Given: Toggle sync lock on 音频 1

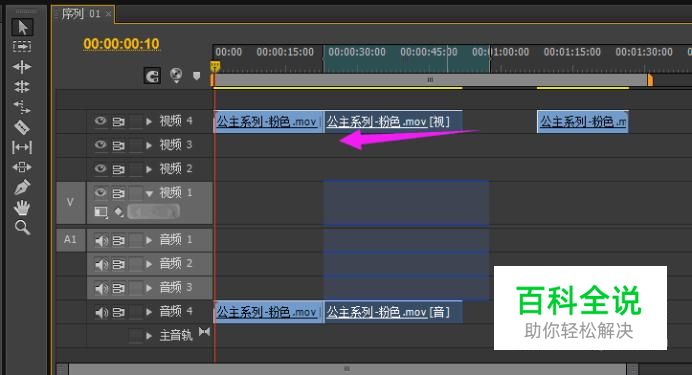Looking at the screenshot, I should [x=118, y=240].
